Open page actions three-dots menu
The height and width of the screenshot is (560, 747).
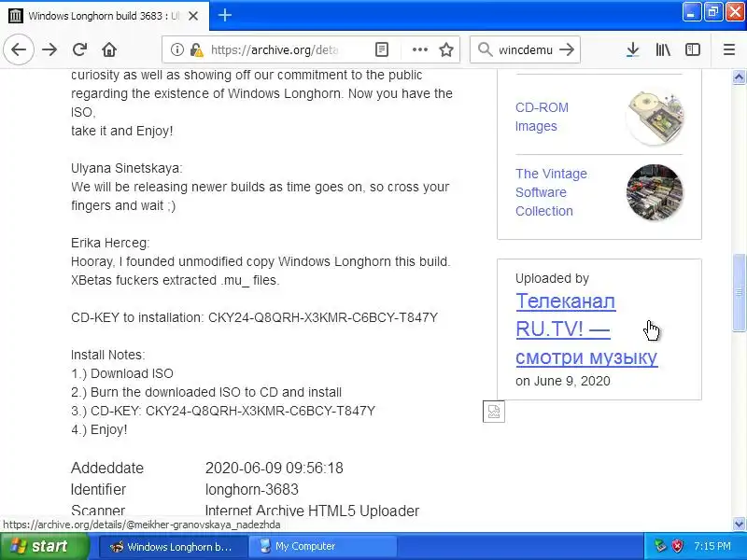[419, 49]
